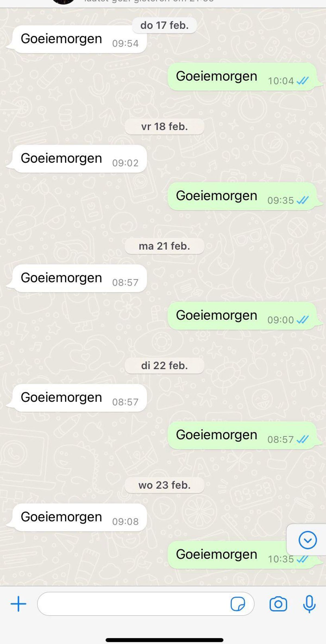Focus the message text input field
This screenshot has width=326, height=644.
(x=146, y=604)
